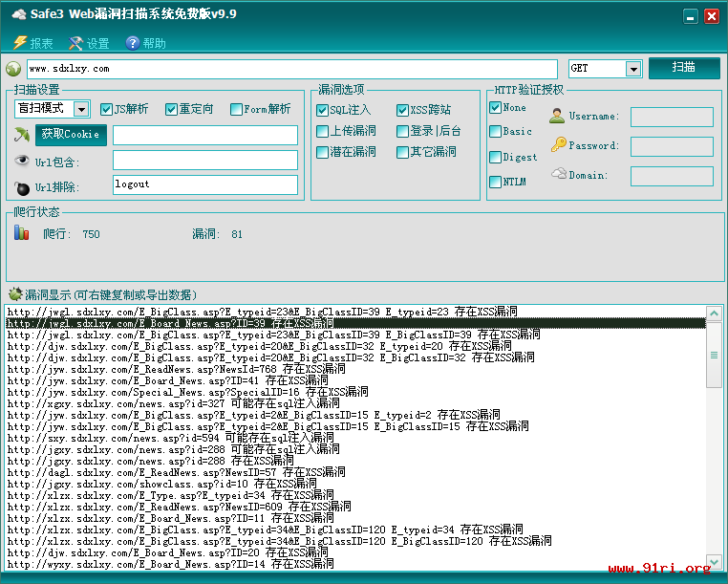The height and width of the screenshot is (584, 728).
Task: Click the crawl count value 750
Action: coord(91,234)
